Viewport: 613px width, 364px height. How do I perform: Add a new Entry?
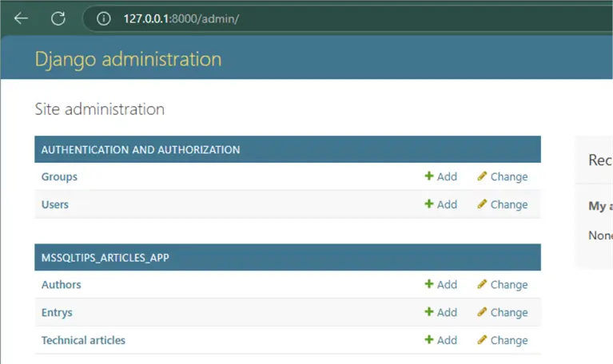pos(441,312)
